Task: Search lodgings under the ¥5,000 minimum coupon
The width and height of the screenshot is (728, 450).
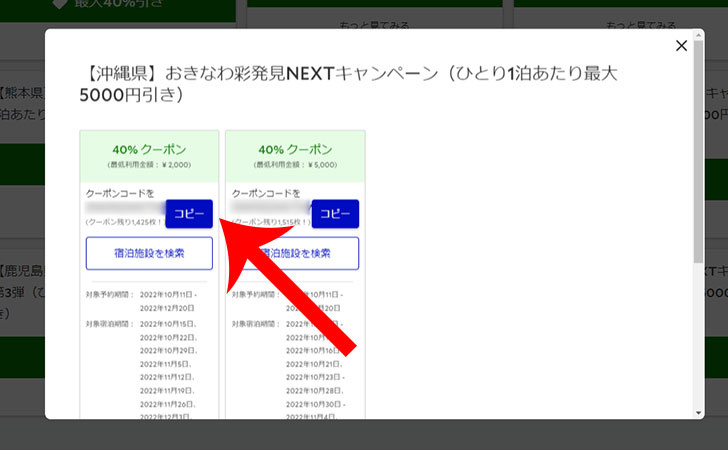Action: [x=295, y=253]
